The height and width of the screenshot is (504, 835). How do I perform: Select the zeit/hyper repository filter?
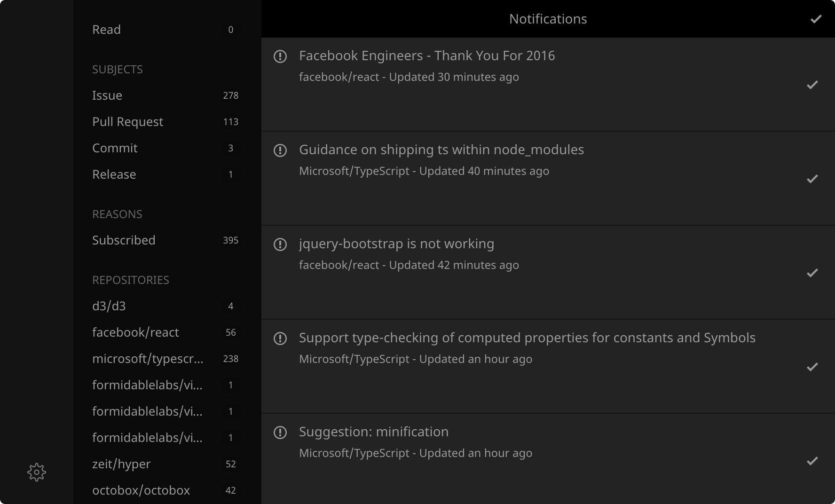(167, 464)
